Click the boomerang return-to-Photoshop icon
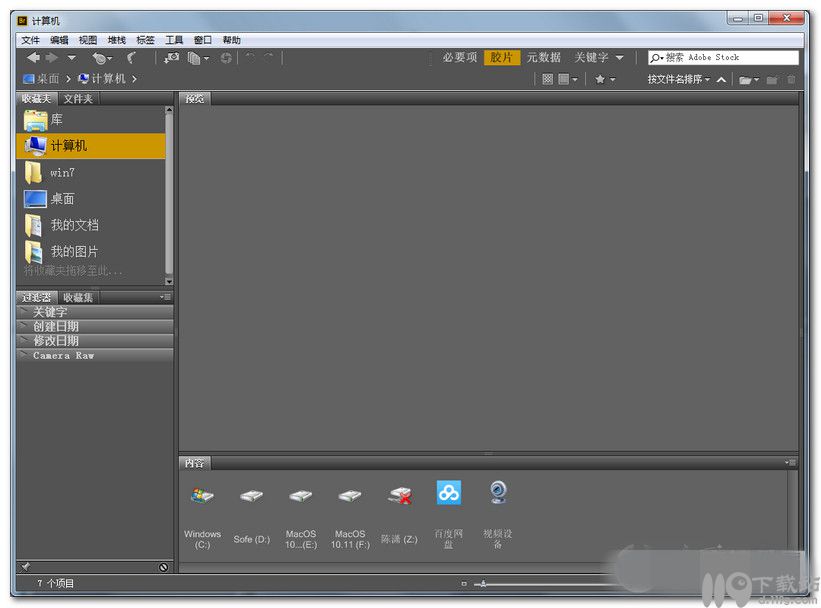Viewport: 821px width, 608px height. click(132, 58)
